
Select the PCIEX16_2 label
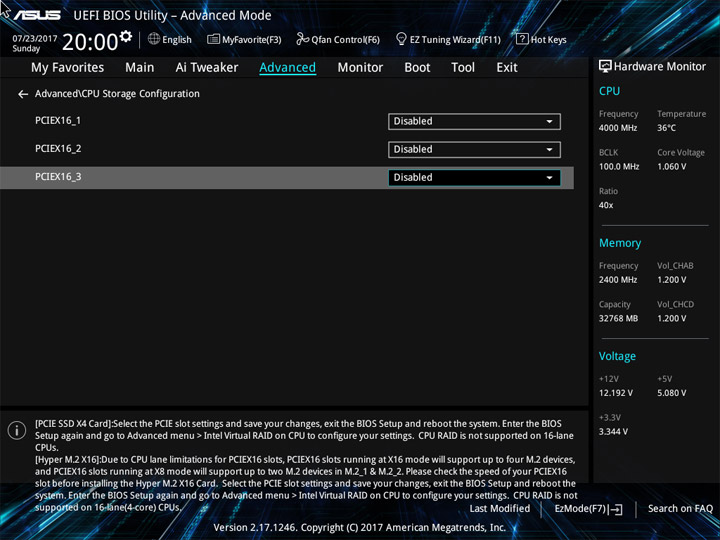pyautogui.click(x=58, y=148)
